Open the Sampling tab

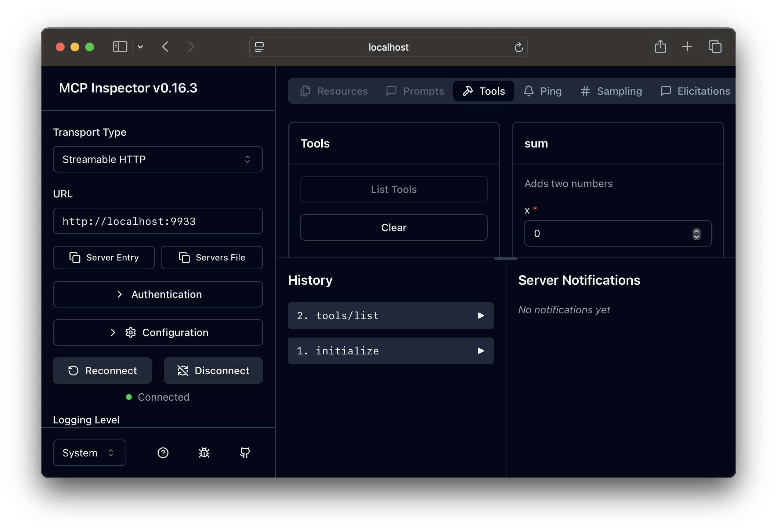click(611, 91)
